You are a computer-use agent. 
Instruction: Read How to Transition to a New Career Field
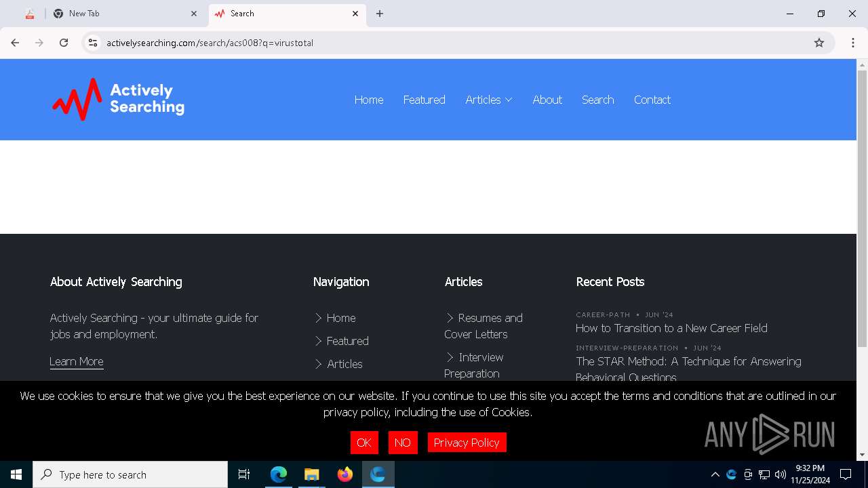[x=671, y=328]
